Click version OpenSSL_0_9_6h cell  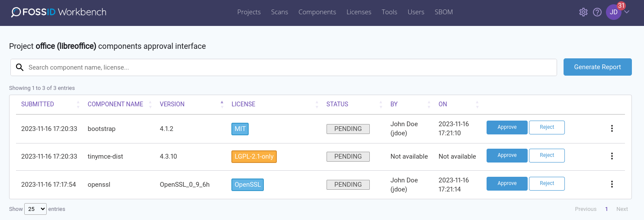185,185
